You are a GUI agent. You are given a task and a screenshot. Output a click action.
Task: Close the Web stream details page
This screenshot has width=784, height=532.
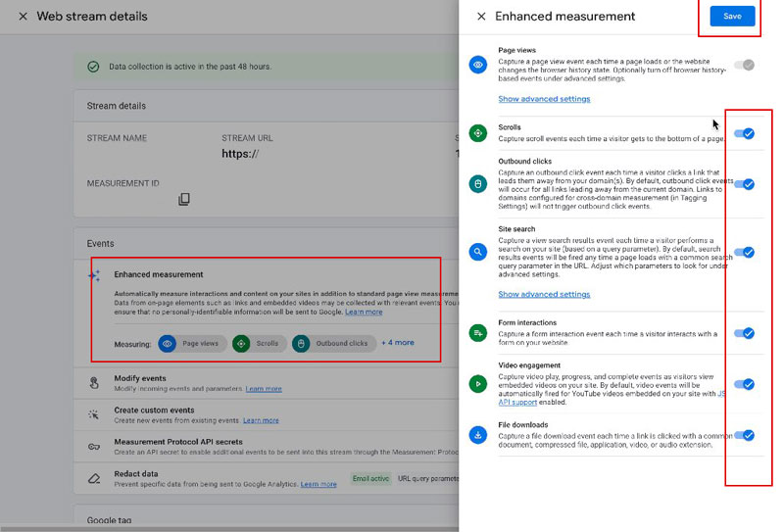23,17
